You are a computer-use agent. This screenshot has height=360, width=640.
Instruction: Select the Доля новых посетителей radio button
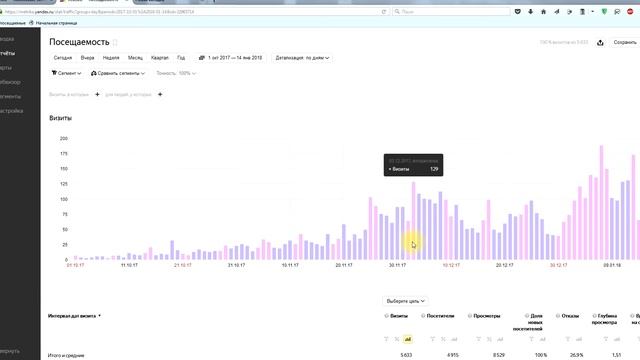(x=527, y=316)
